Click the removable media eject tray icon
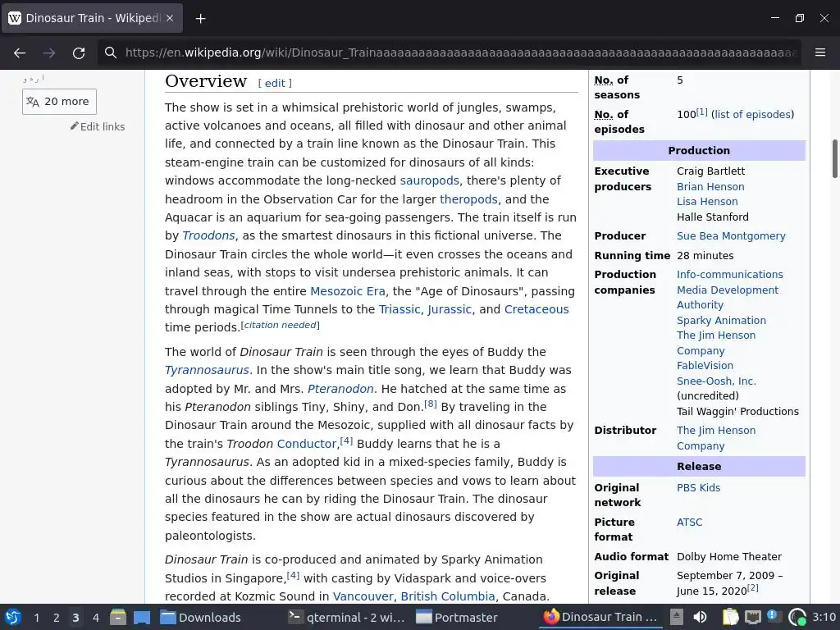Screen dimensions: 840x630 click(677, 617)
